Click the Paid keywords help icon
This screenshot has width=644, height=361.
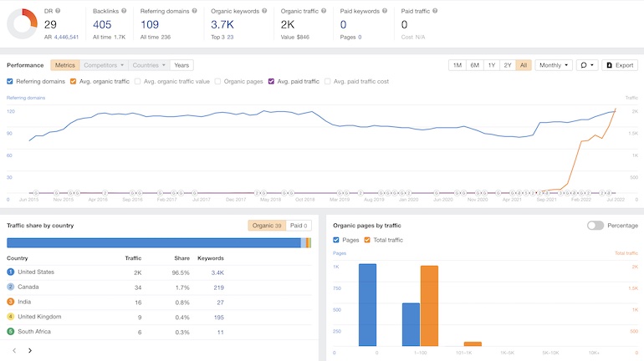(385, 11)
